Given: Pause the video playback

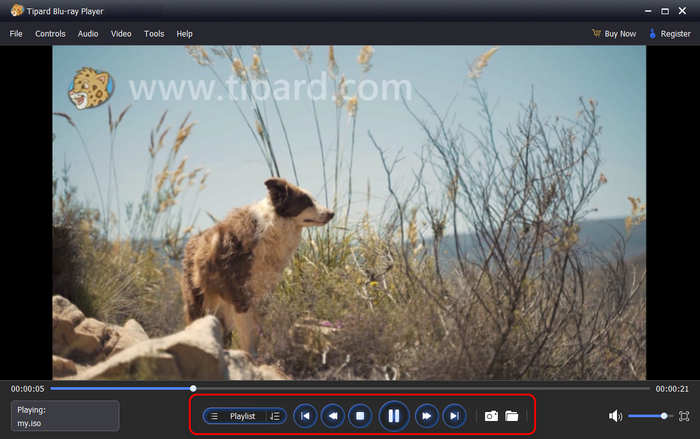Looking at the screenshot, I should (393, 416).
